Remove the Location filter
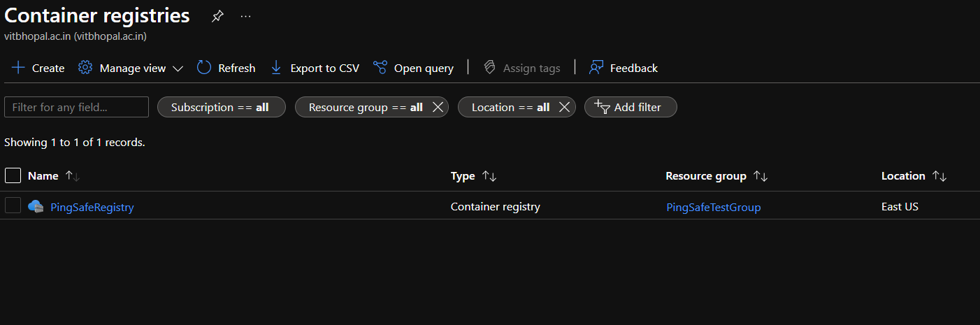Image resolution: width=980 pixels, height=325 pixels. click(x=565, y=107)
